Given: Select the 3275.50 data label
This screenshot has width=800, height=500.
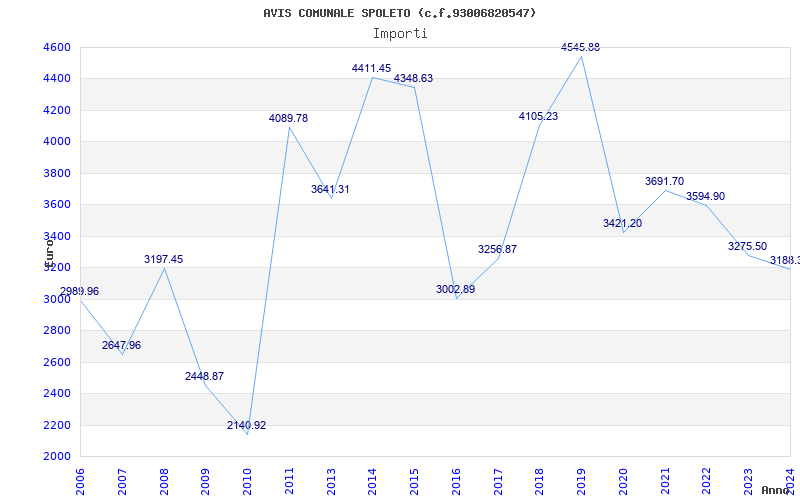Looking at the screenshot, I should [x=747, y=246].
